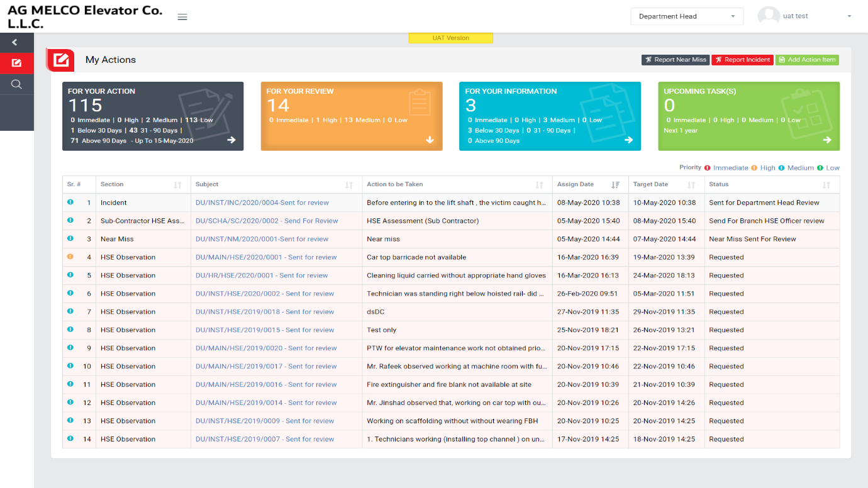The width and height of the screenshot is (868, 488).
Task: Open Upcoming Task(s) card arrow
Action: (x=827, y=140)
